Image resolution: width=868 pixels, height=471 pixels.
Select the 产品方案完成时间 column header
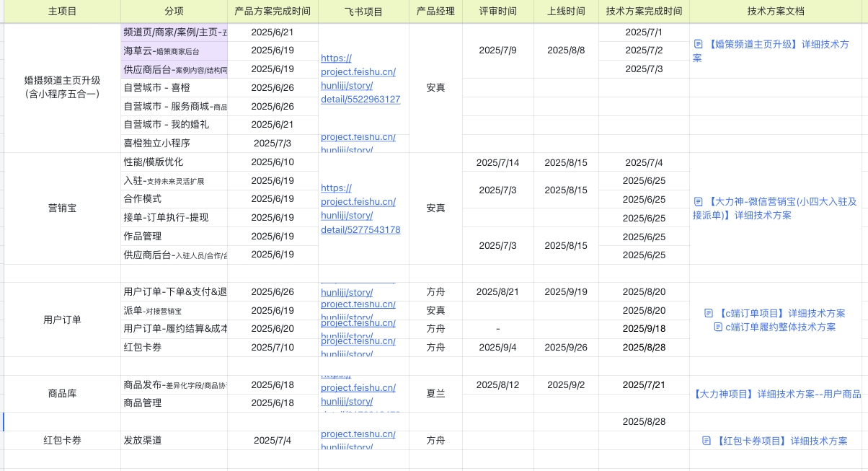[x=273, y=12]
